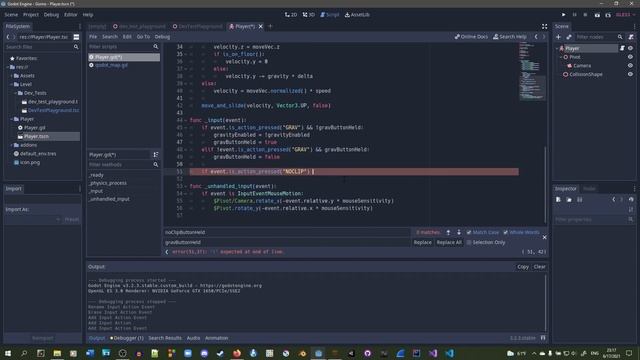This screenshot has width=640, height=360.
Task: Click the save resource icon in Inspector
Action: pos(579,200)
